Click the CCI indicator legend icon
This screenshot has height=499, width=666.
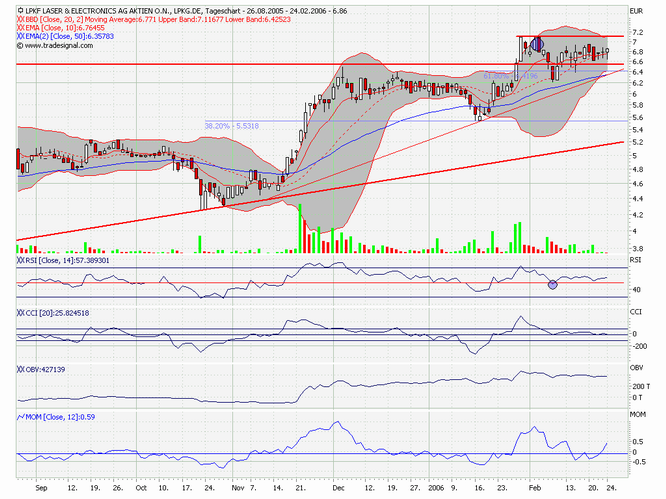tap(20, 313)
